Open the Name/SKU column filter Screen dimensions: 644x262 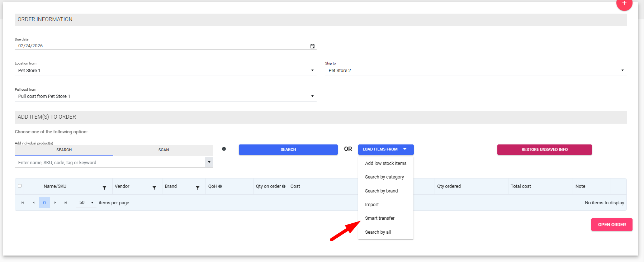104,188
